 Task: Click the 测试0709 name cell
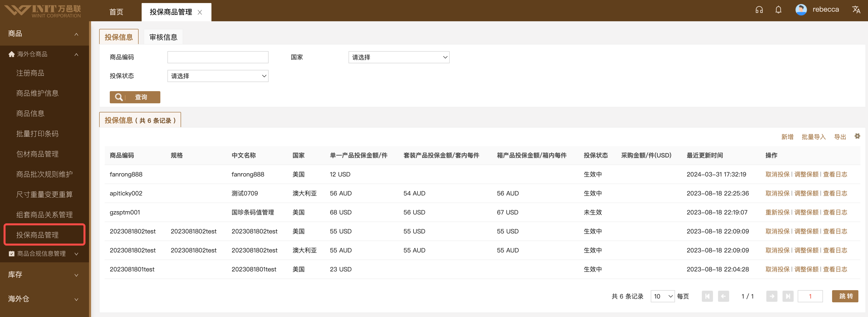(245, 194)
